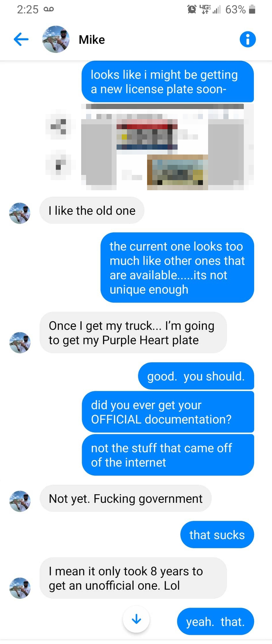The height and width of the screenshot is (644, 272).
Task: Tap the back arrow to leave chat
Action: (x=21, y=39)
